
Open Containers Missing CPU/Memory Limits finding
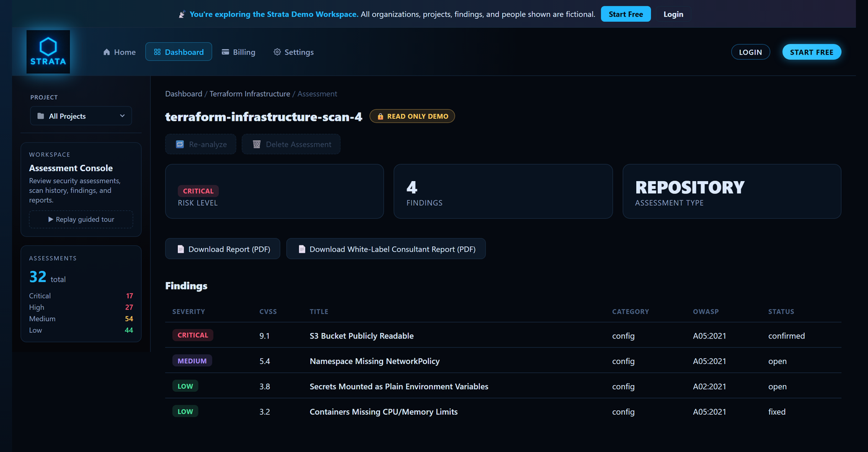384,412
